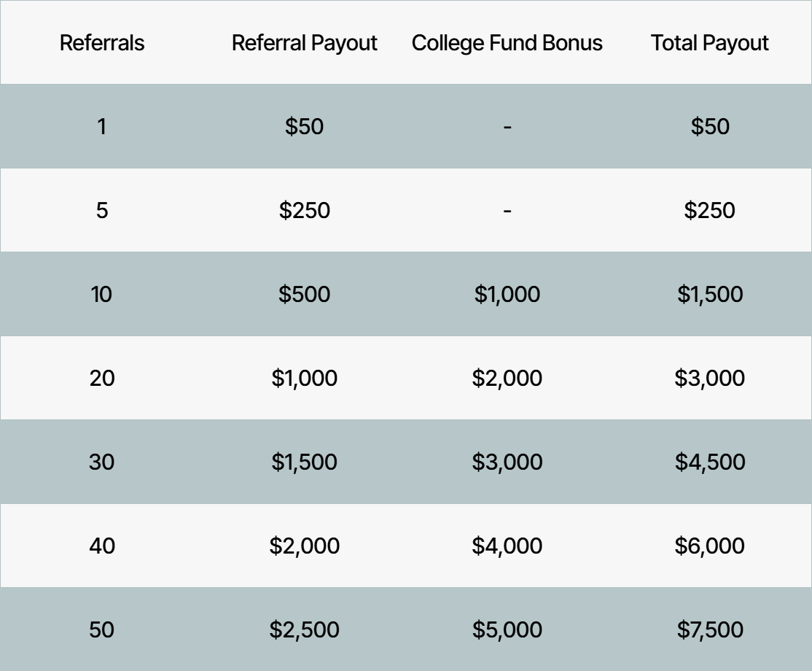
Task: Click the Referrals column header
Action: point(102,42)
